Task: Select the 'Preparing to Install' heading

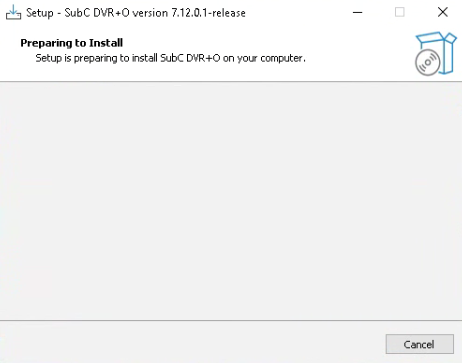Action: coord(72,43)
